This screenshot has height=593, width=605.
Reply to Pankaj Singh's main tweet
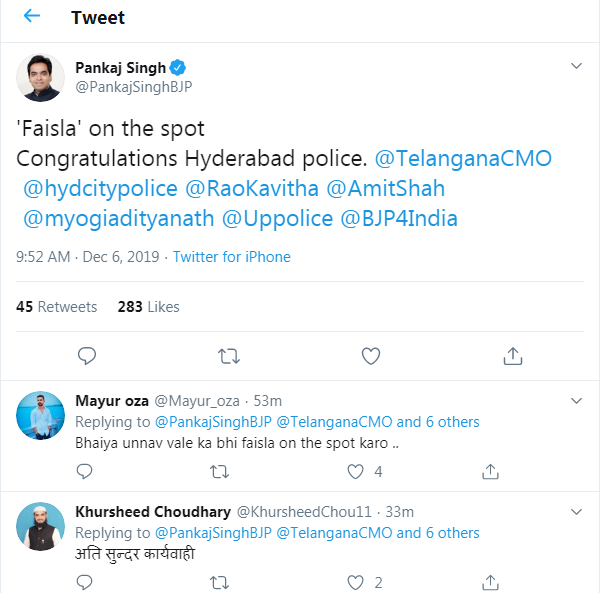(87, 355)
